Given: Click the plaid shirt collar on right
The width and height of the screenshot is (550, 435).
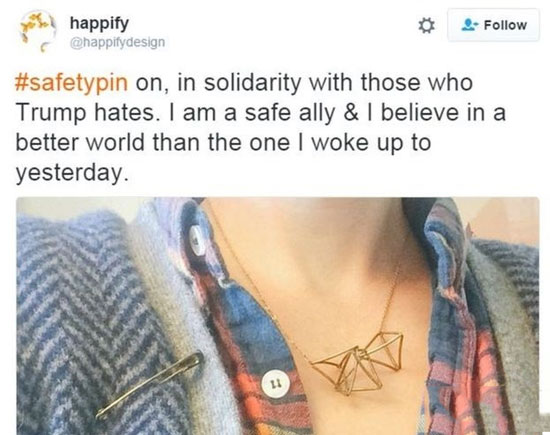Looking at the screenshot, I should coord(443,246).
